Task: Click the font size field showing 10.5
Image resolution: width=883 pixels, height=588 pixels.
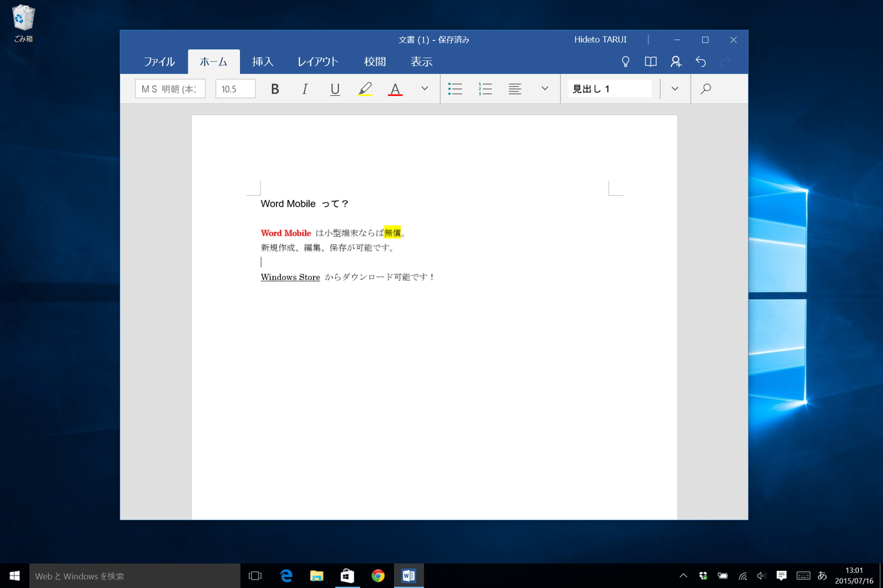Action: pos(235,88)
